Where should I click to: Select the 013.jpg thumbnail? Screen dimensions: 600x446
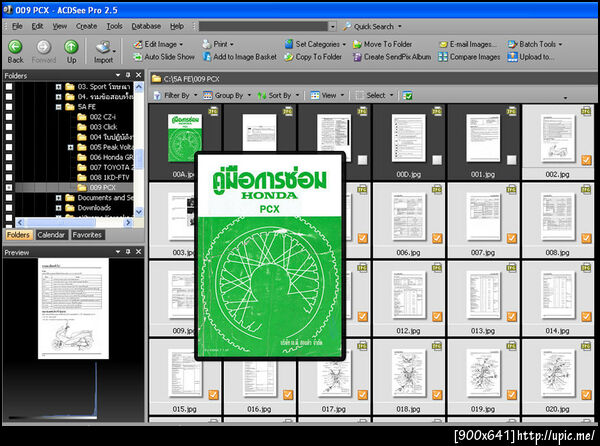pos(483,296)
